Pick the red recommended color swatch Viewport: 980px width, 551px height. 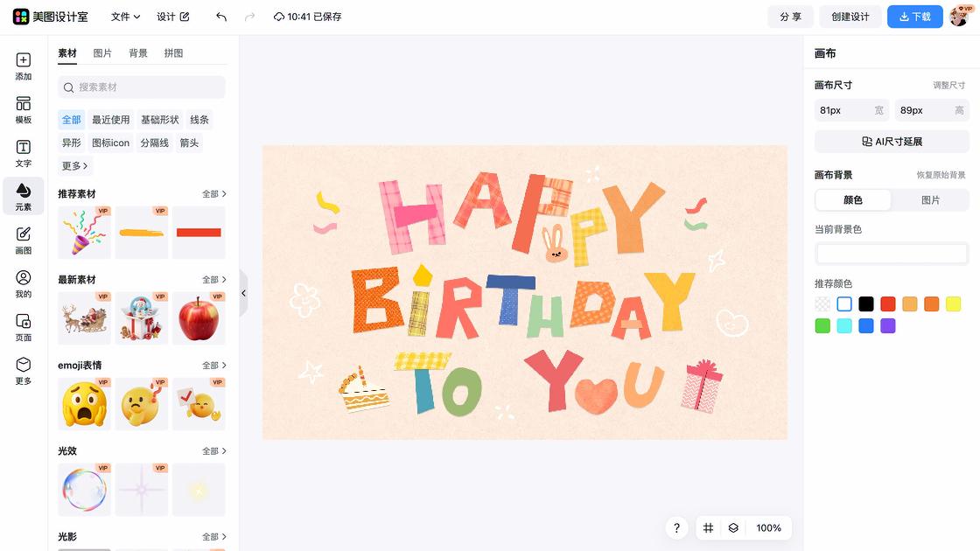pyautogui.click(x=888, y=304)
